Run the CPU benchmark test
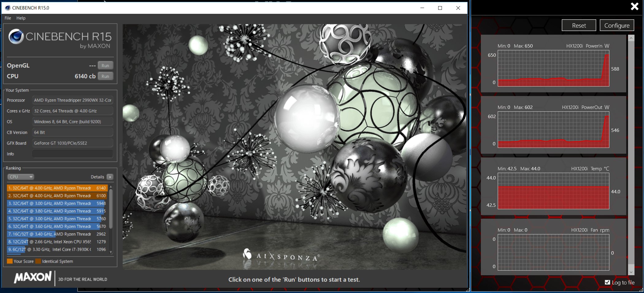Image resolution: width=644 pixels, height=293 pixels. coord(105,76)
